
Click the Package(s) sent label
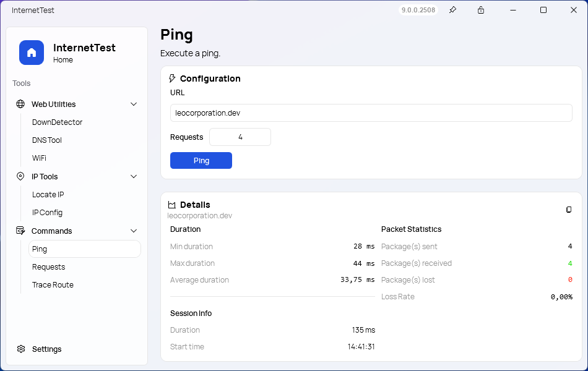point(409,247)
